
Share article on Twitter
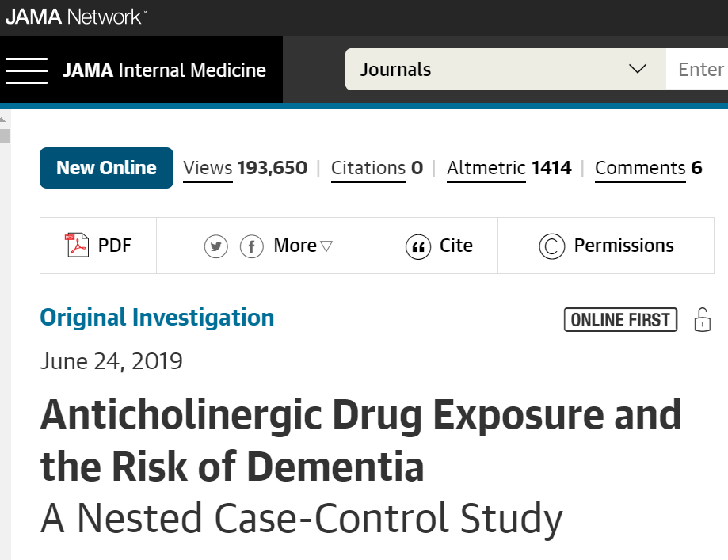click(x=215, y=246)
